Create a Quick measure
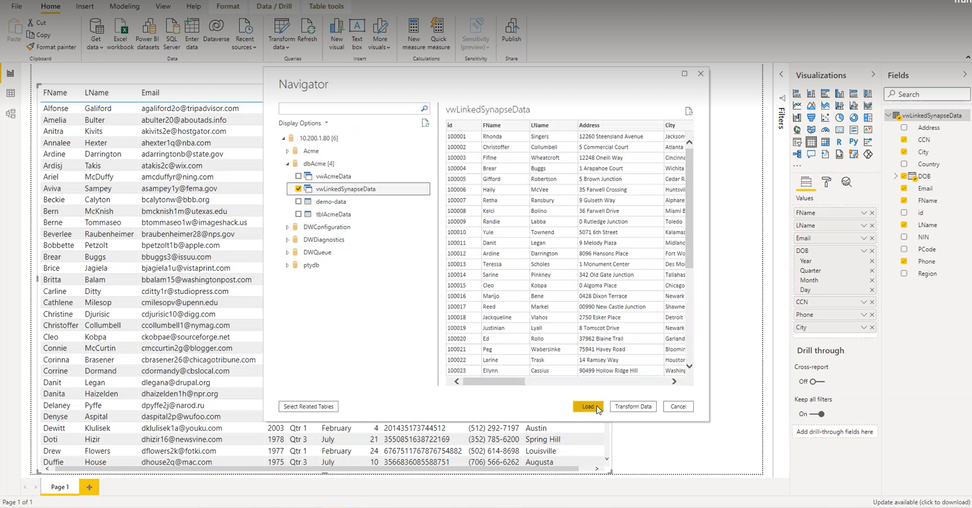This screenshot has width=972, height=508. click(x=438, y=34)
